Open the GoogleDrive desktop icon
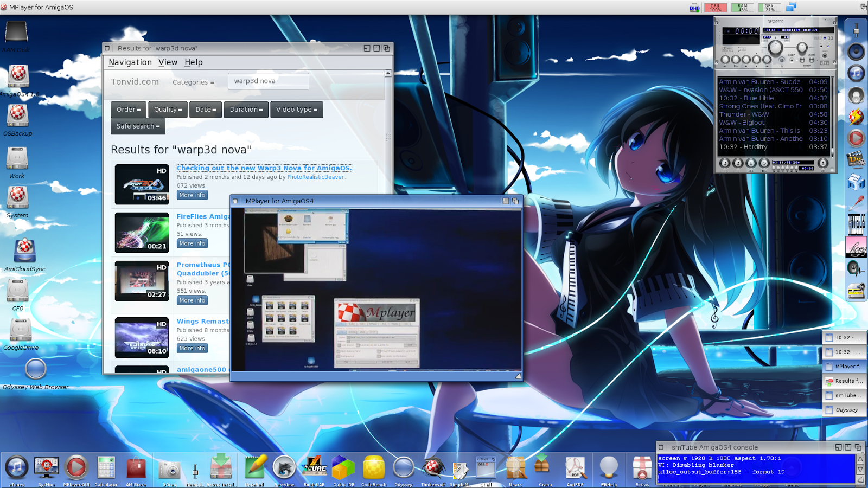Screen dimensions: 868x488 point(21,330)
